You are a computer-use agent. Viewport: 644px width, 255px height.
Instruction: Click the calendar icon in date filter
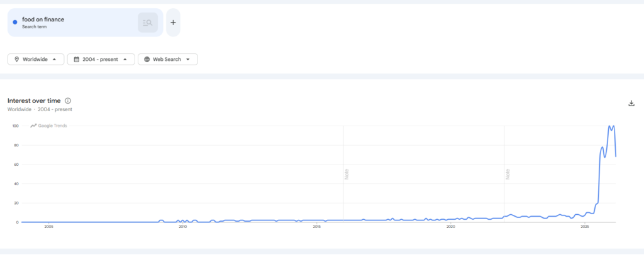[x=76, y=60]
